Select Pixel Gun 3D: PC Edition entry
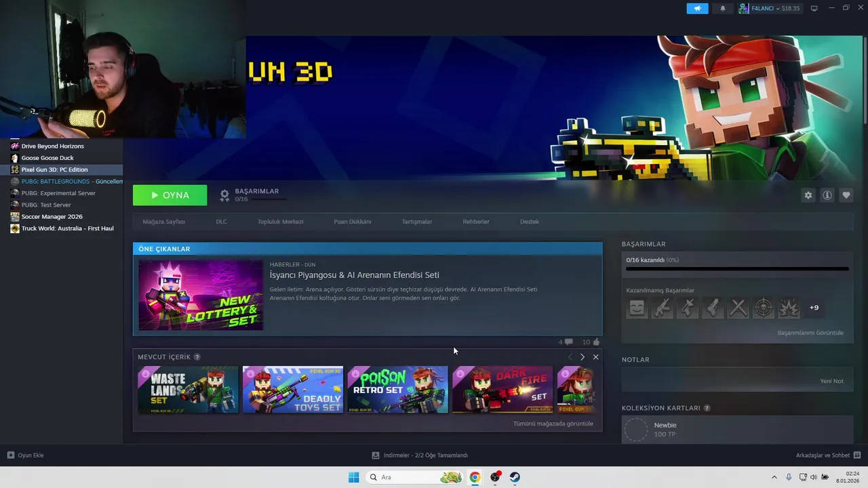The height and width of the screenshot is (488, 868). (61, 169)
